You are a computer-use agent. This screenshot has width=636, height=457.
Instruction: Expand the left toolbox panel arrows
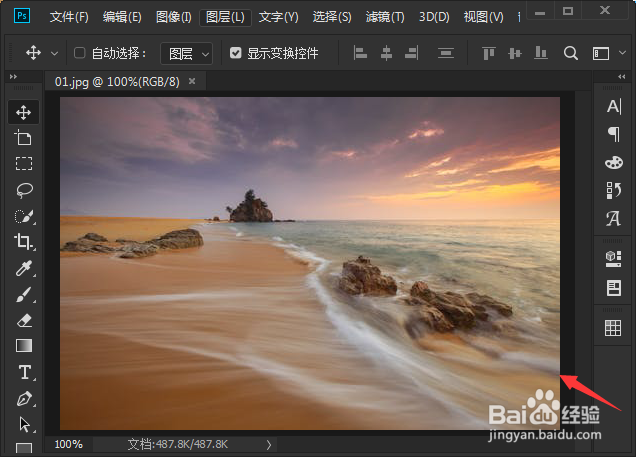point(13,77)
